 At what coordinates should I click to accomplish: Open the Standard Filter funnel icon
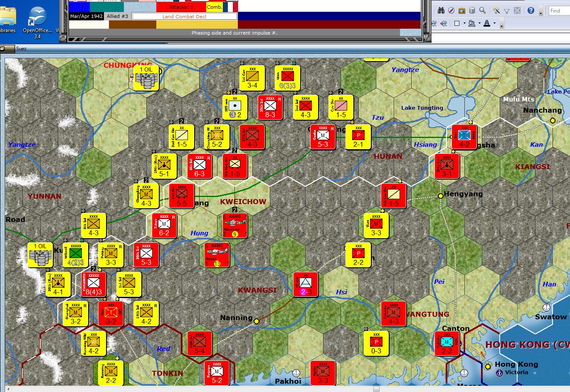(x=507, y=11)
